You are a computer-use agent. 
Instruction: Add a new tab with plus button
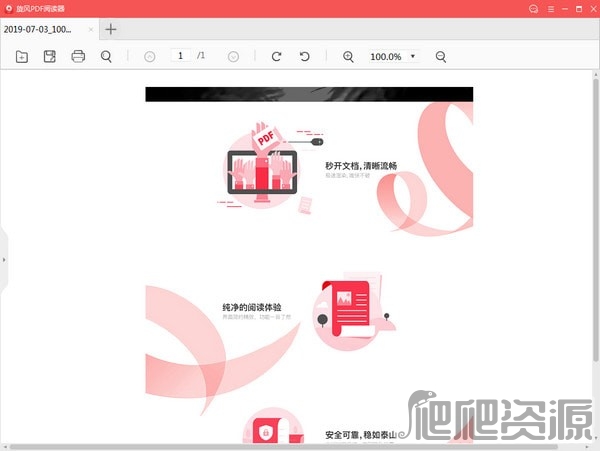click(x=111, y=29)
